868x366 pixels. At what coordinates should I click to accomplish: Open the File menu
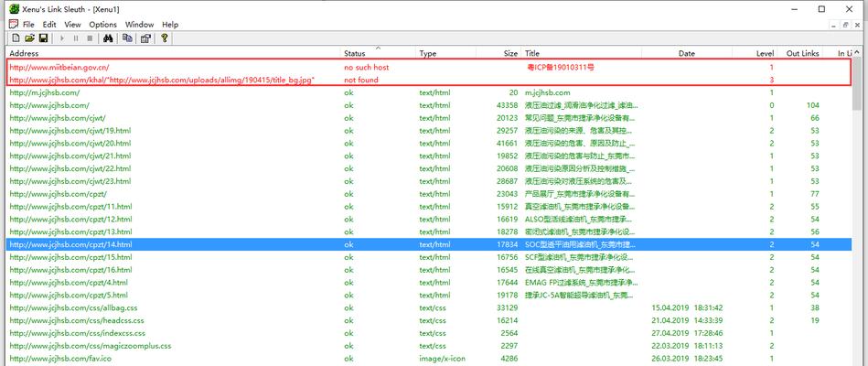point(28,25)
